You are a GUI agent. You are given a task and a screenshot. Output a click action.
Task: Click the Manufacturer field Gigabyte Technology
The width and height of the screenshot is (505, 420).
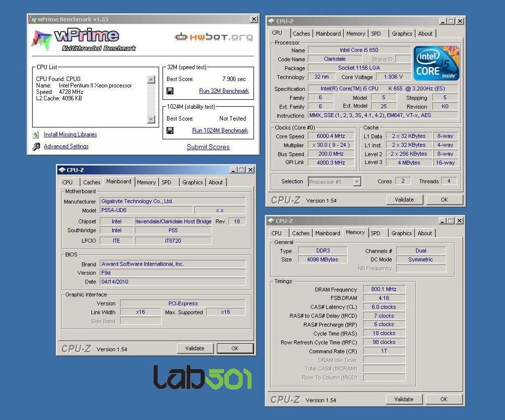click(x=172, y=201)
